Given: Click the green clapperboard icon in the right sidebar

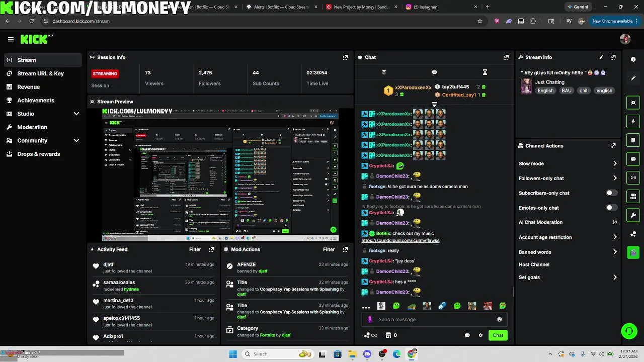Looking at the screenshot, I should 633,252.
